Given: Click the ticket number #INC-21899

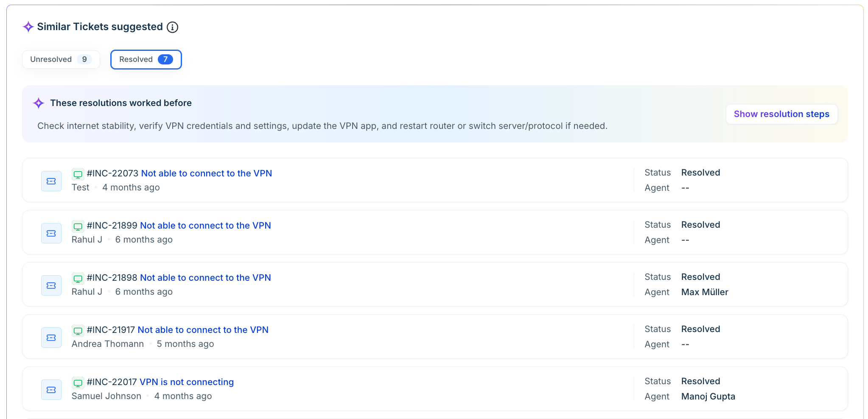Looking at the screenshot, I should (x=112, y=226).
